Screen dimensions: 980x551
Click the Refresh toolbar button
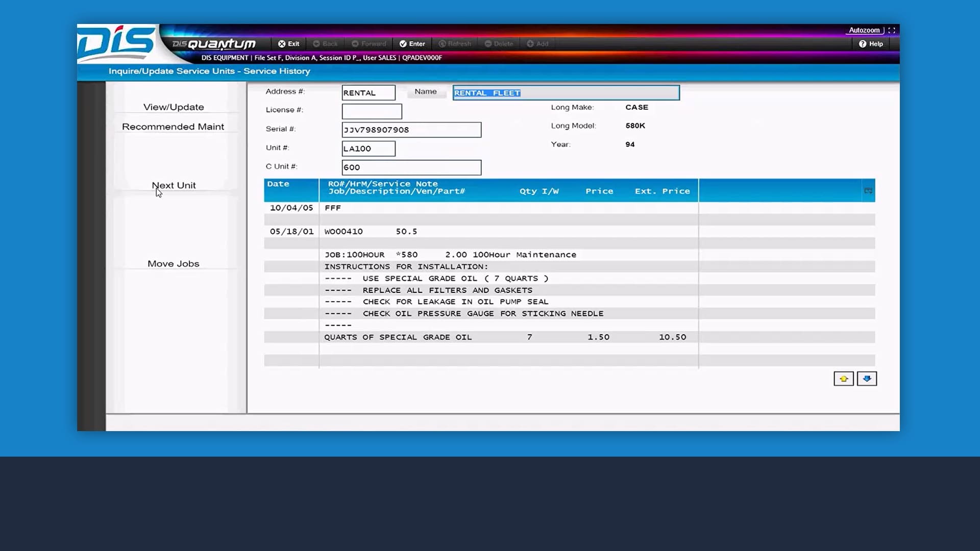[x=455, y=44]
